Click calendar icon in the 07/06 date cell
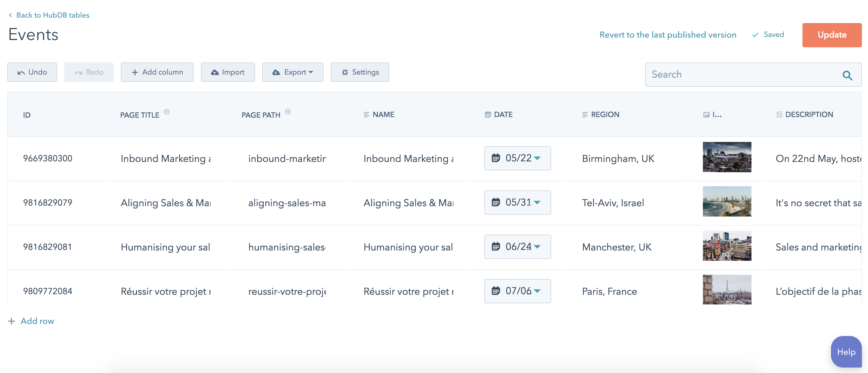The width and height of the screenshot is (868, 373). pyautogui.click(x=496, y=291)
